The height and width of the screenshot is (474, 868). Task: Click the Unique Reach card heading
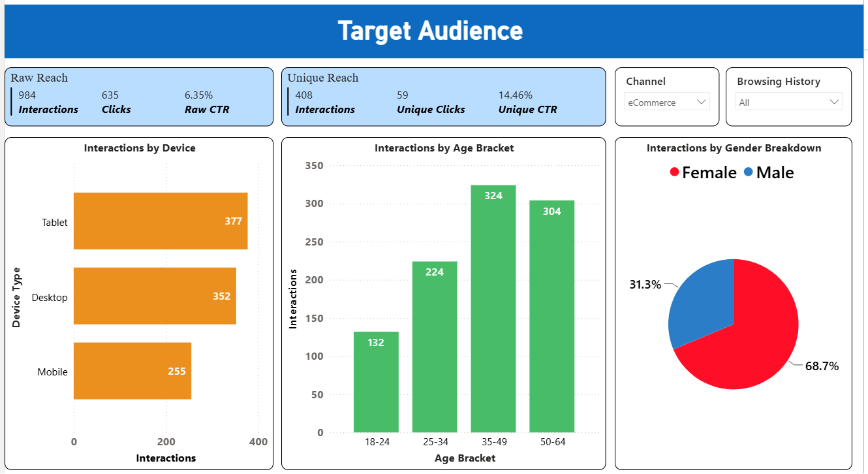coord(323,78)
